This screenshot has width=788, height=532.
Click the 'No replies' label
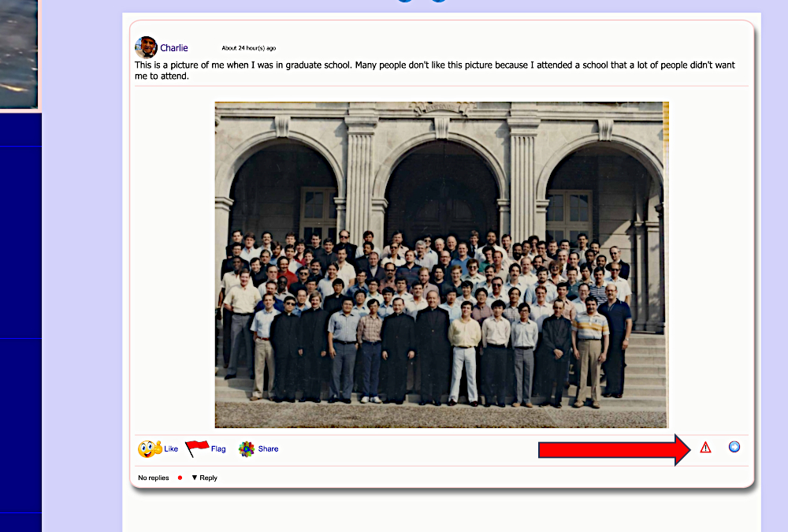pos(153,478)
